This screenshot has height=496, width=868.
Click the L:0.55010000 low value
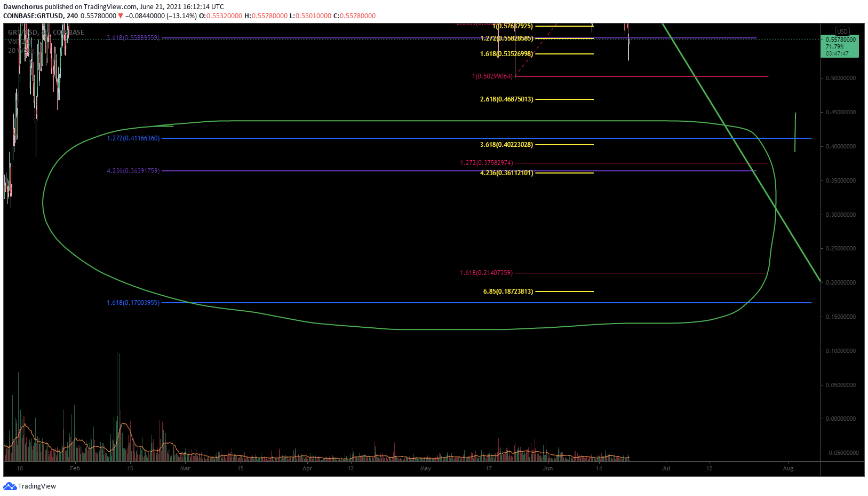coord(310,15)
